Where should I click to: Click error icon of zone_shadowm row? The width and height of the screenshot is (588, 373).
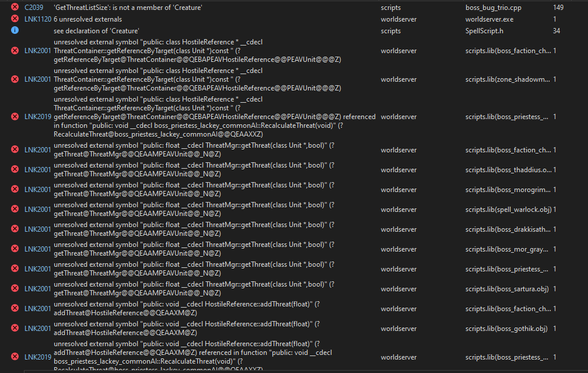click(15, 79)
